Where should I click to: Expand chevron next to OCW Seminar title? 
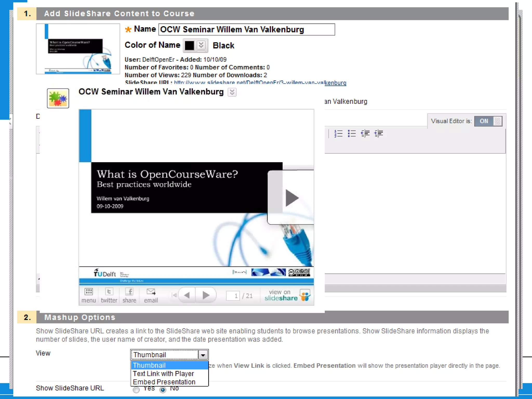coord(232,92)
